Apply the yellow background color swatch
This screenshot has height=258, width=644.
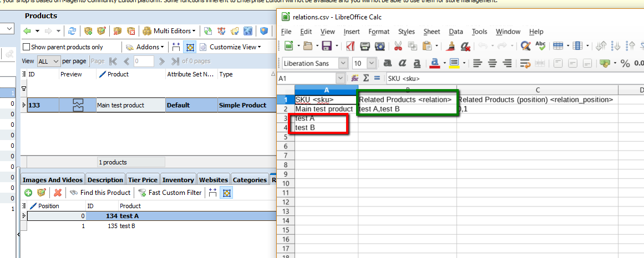tap(454, 63)
